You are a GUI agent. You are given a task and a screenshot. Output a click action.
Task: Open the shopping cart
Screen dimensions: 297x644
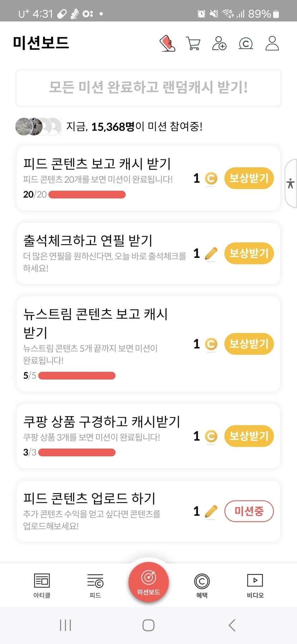193,43
